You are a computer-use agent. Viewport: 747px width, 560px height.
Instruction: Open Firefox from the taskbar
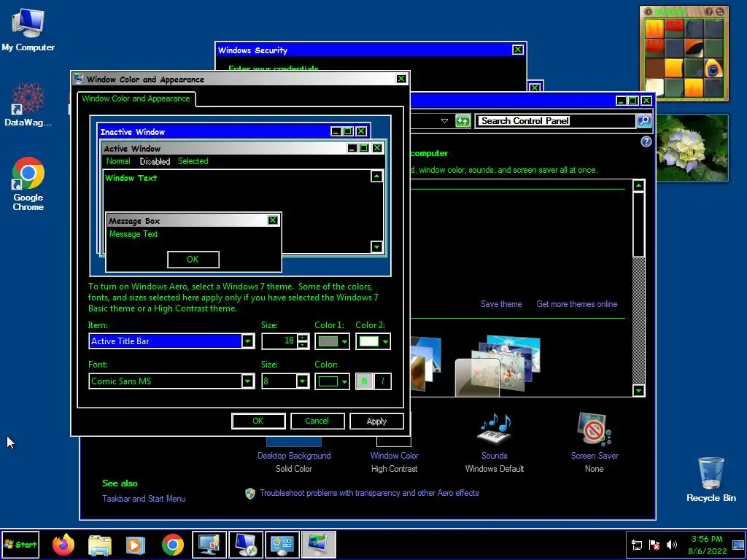click(64, 544)
